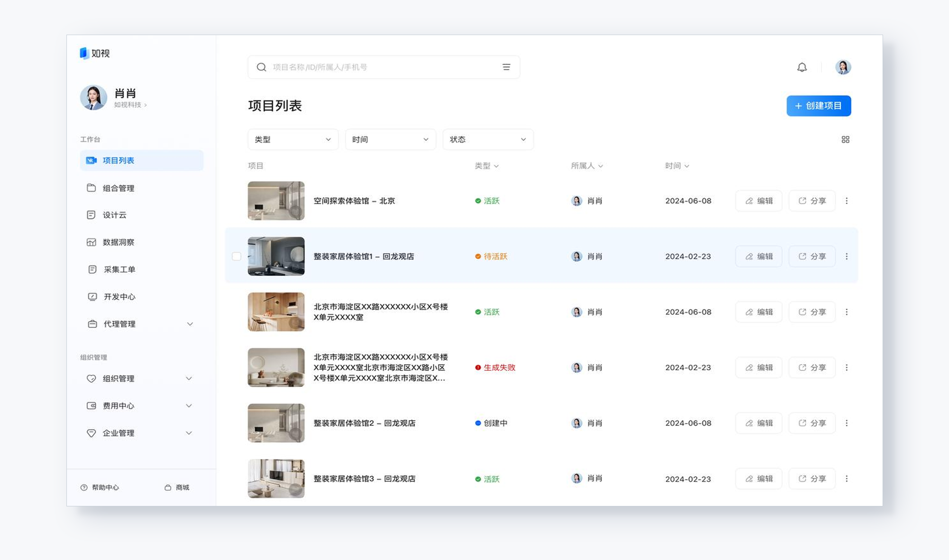Share 整装家居体验馆1 – 回龙观店

click(x=812, y=257)
